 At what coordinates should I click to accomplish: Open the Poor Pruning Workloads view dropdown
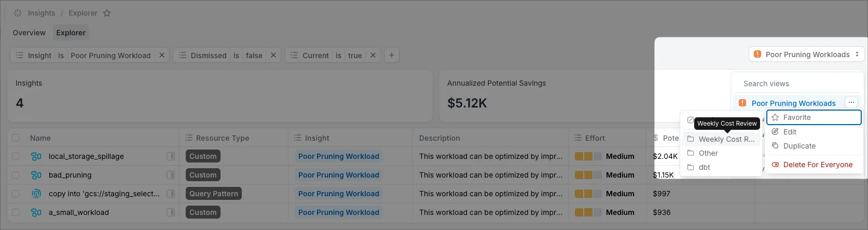(x=807, y=55)
